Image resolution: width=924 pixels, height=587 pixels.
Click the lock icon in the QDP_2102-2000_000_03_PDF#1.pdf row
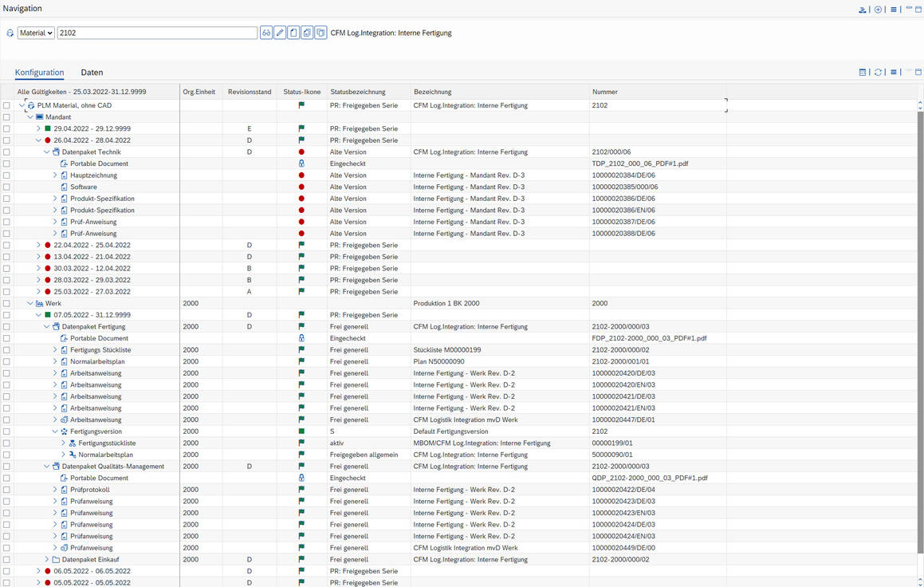click(x=301, y=478)
